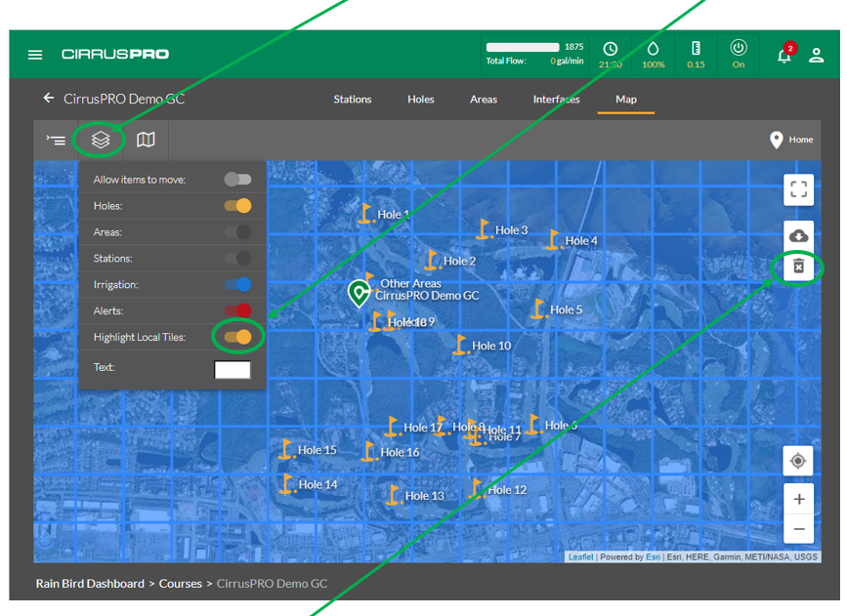The height and width of the screenshot is (616, 847).
Task: Toggle the map item list icon
Action: click(56, 140)
